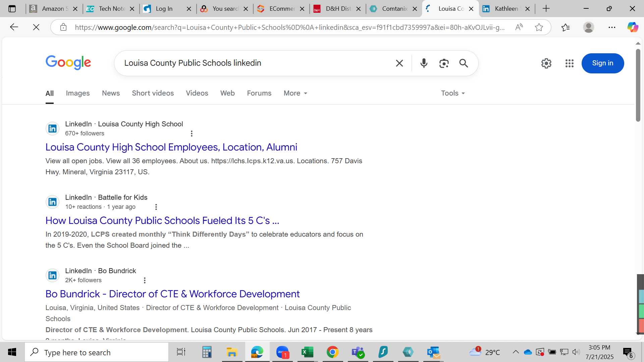
Task: Click the LinkedIn favicon beside Battelle for Kids
Action: 52,202
